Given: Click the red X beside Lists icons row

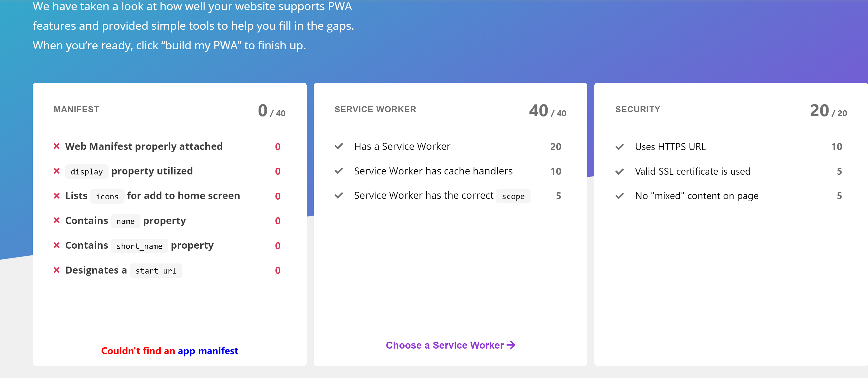Looking at the screenshot, I should [x=57, y=195].
